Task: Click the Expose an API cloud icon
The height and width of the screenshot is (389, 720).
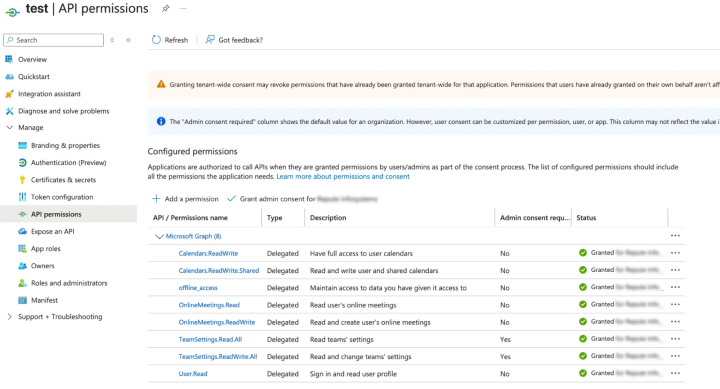Action: coord(22,231)
